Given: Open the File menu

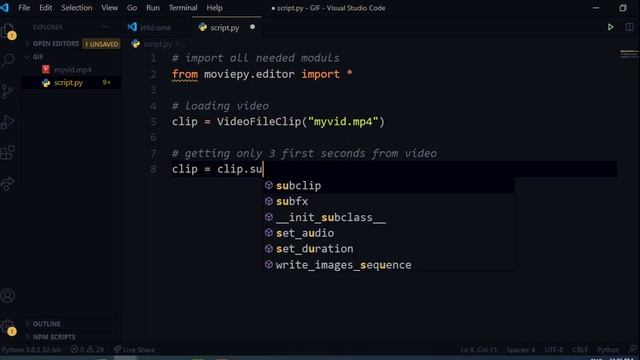Looking at the screenshot, I should pos(24,7).
